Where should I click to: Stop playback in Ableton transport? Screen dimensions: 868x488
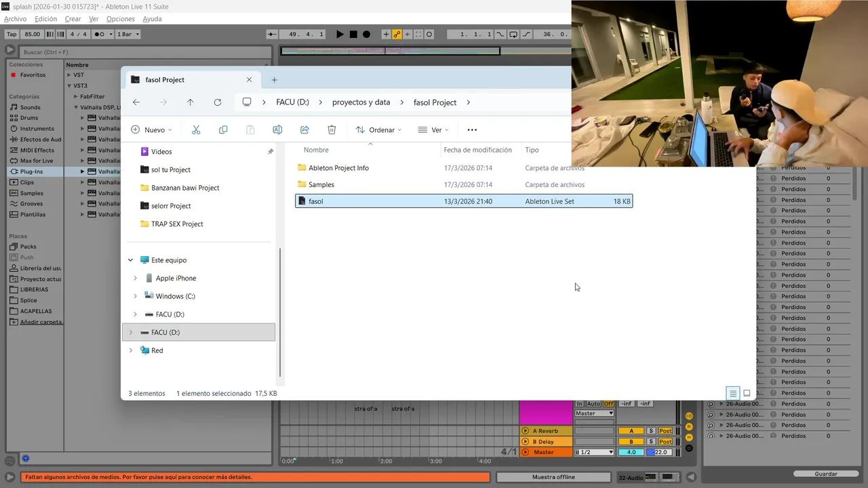[x=353, y=34]
